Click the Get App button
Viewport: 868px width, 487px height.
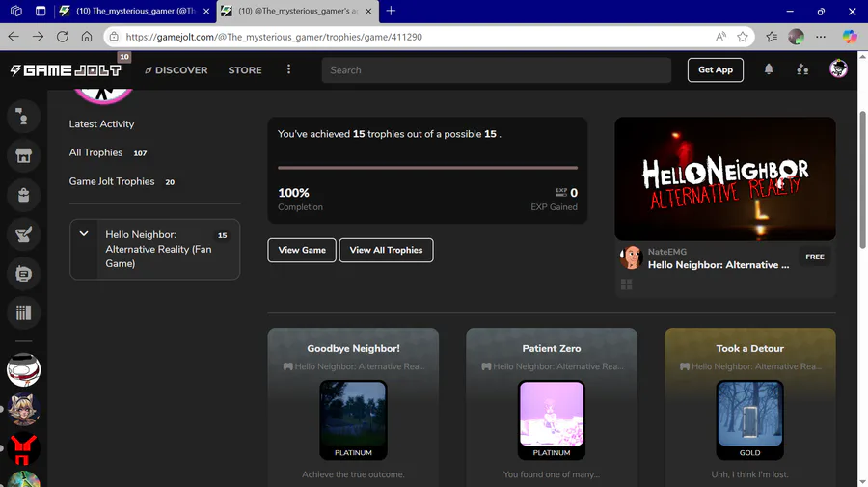click(716, 69)
